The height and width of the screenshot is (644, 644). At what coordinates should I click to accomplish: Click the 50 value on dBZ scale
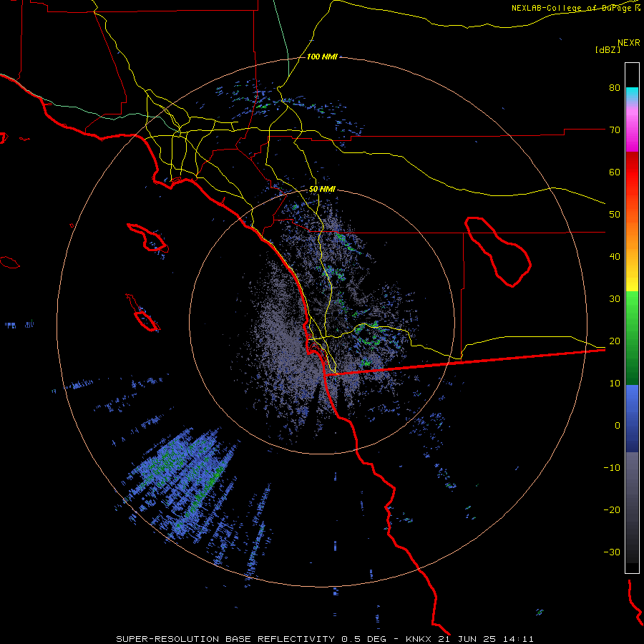tap(615, 215)
